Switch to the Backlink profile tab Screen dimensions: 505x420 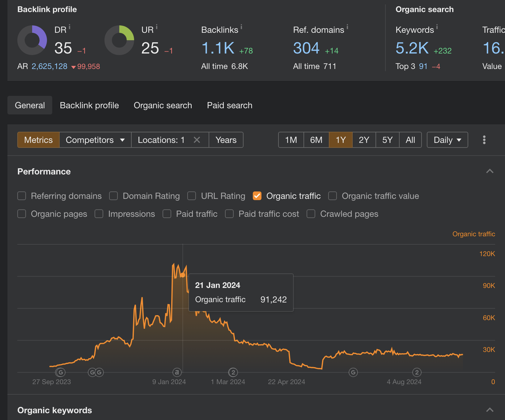(89, 105)
